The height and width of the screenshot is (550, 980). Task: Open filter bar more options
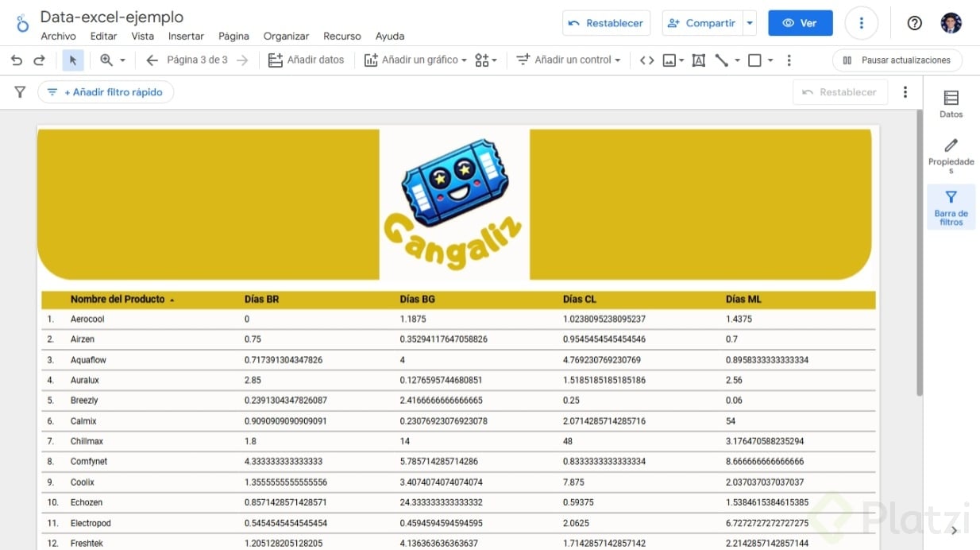pyautogui.click(x=905, y=92)
